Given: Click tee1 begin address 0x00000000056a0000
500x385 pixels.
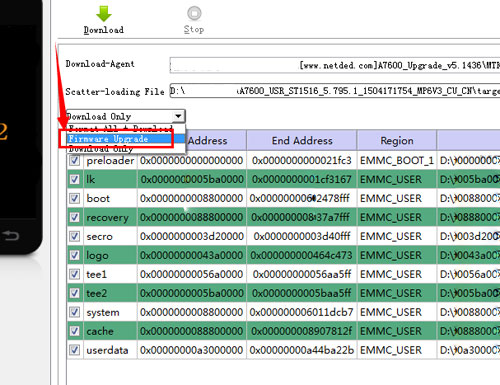Looking at the screenshot, I should (x=192, y=275).
